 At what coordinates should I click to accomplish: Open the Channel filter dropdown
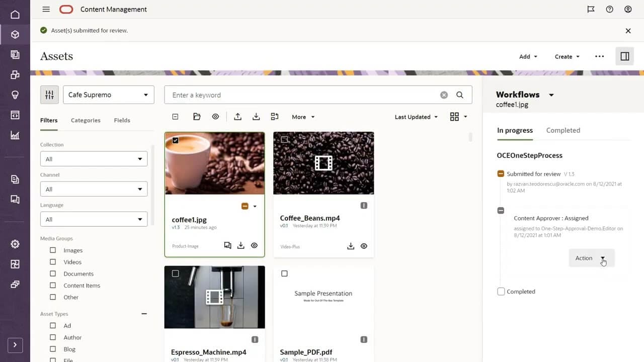(94, 189)
